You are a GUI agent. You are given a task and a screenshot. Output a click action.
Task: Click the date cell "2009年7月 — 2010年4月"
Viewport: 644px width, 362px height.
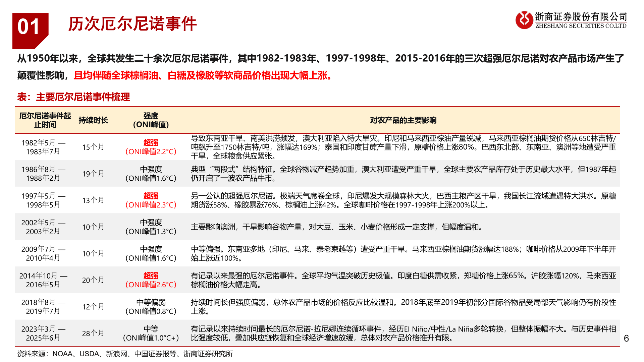pyautogui.click(x=43, y=253)
